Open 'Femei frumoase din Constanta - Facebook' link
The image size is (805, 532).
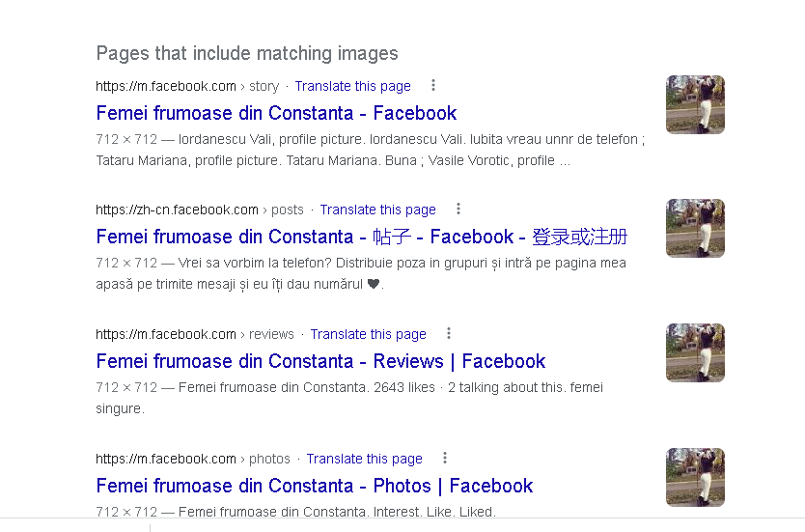[276, 113]
